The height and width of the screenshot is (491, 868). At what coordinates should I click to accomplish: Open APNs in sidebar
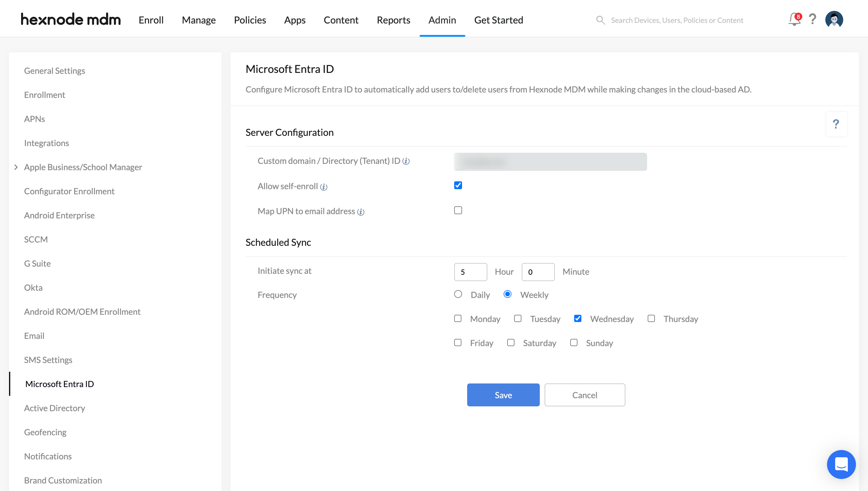tap(34, 119)
